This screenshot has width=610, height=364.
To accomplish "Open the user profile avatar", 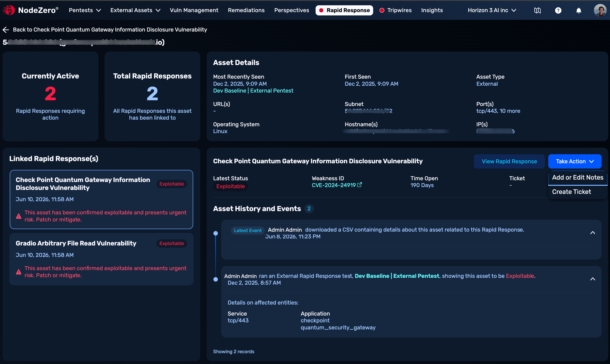I will 600,10.
